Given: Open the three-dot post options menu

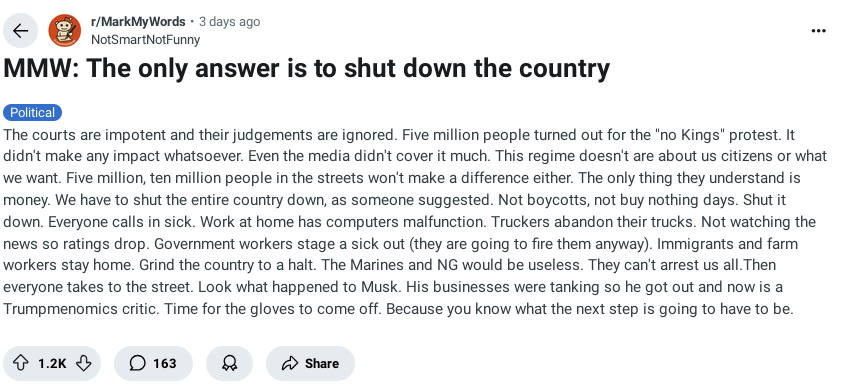Looking at the screenshot, I should pyautogui.click(x=818, y=31).
